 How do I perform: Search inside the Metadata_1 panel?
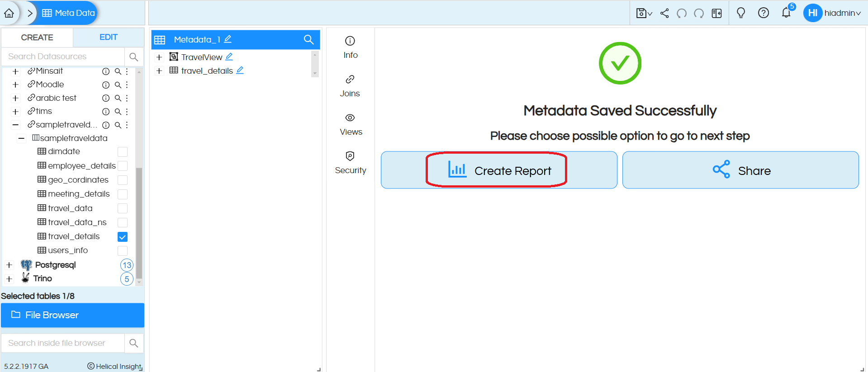308,40
